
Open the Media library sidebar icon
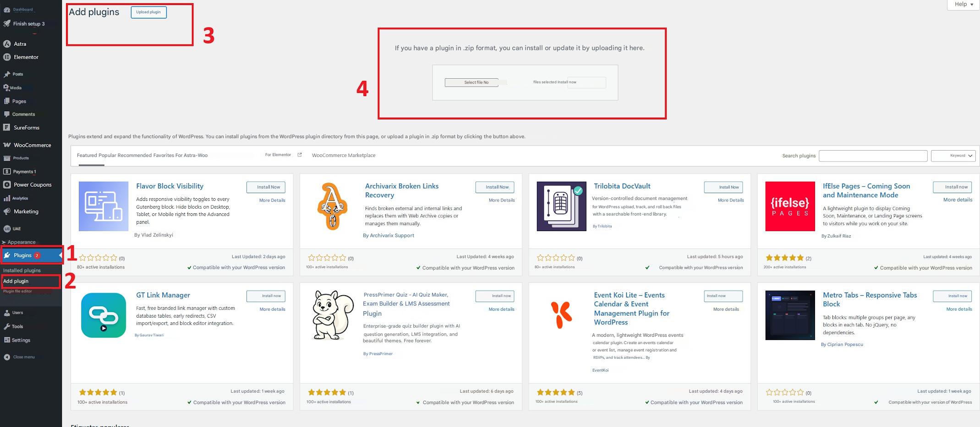tap(6, 87)
